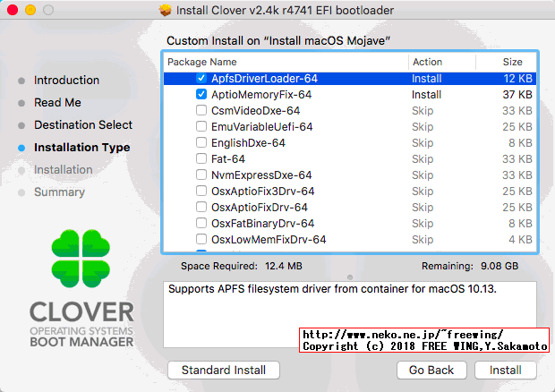Select the EnglishDxe-64 package name

click(x=248, y=143)
